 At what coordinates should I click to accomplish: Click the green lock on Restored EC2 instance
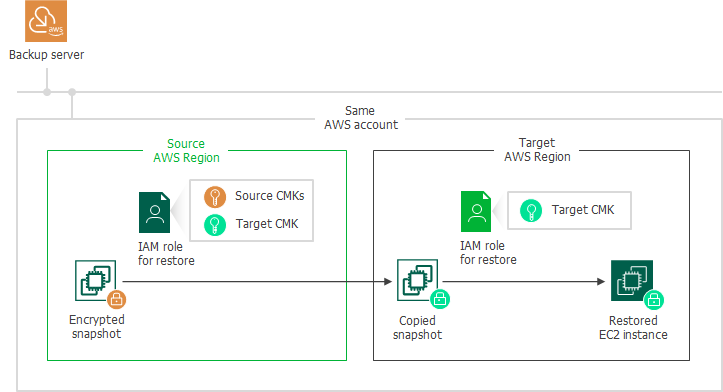pyautogui.click(x=654, y=300)
